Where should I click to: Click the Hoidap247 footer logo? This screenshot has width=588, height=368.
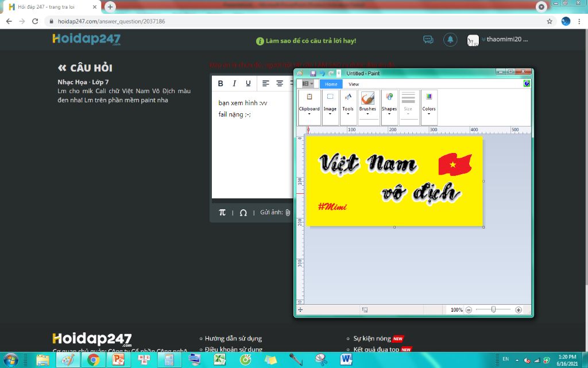[x=92, y=339]
